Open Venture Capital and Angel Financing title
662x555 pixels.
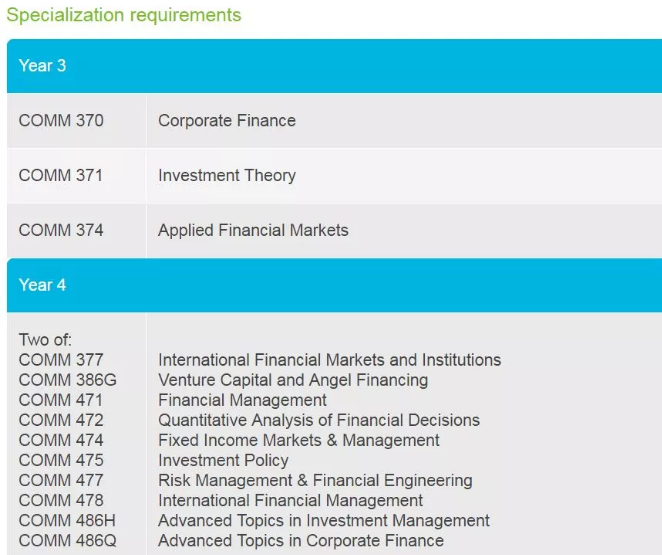[293, 380]
